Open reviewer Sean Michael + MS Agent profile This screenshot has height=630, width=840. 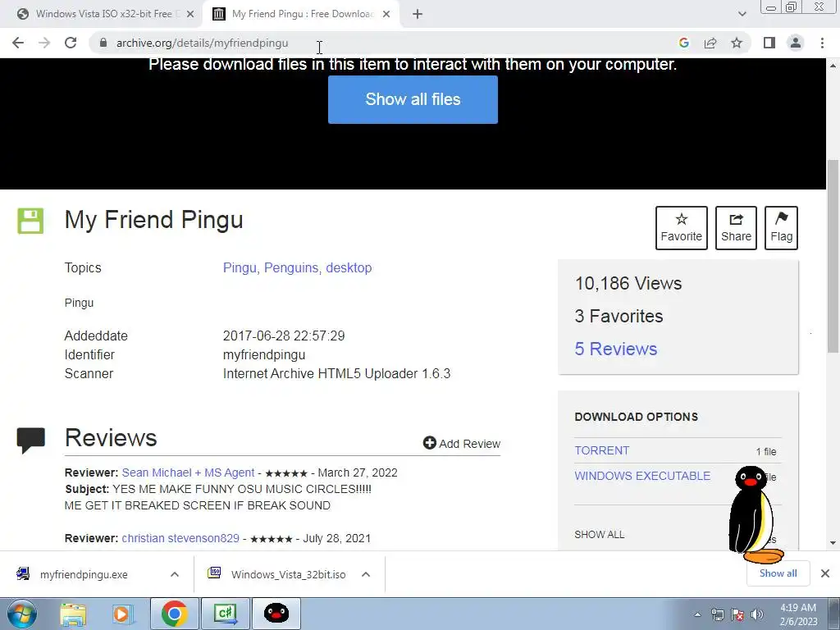188,472
